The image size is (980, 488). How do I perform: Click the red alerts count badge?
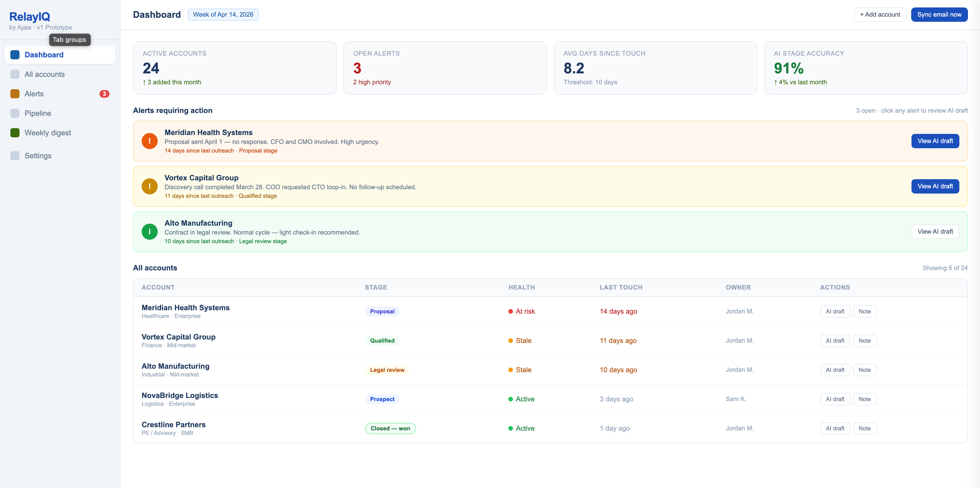pyautogui.click(x=104, y=93)
